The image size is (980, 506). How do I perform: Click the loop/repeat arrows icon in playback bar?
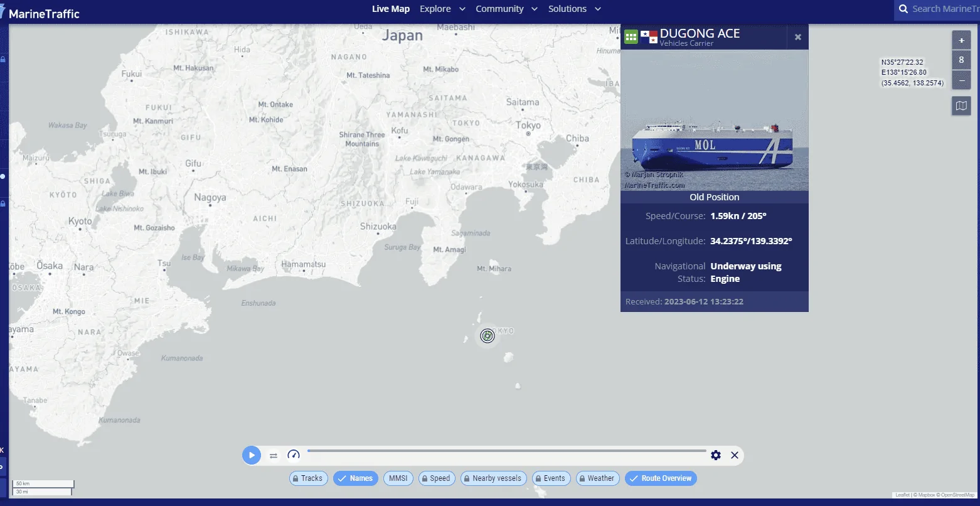click(x=274, y=456)
